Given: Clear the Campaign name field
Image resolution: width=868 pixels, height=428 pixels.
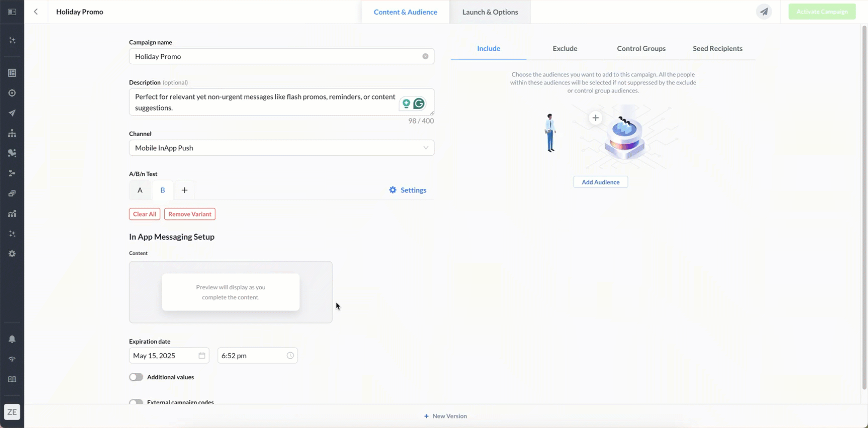Looking at the screenshot, I should coord(425,56).
